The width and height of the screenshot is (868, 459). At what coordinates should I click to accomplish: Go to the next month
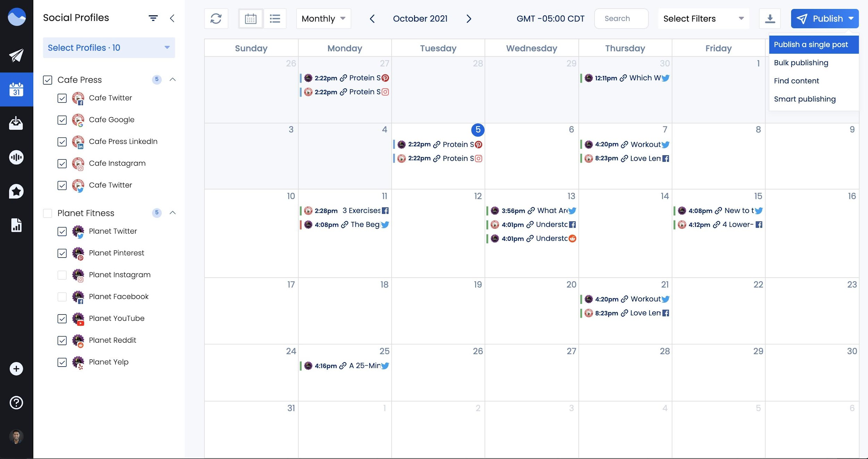pyautogui.click(x=469, y=18)
